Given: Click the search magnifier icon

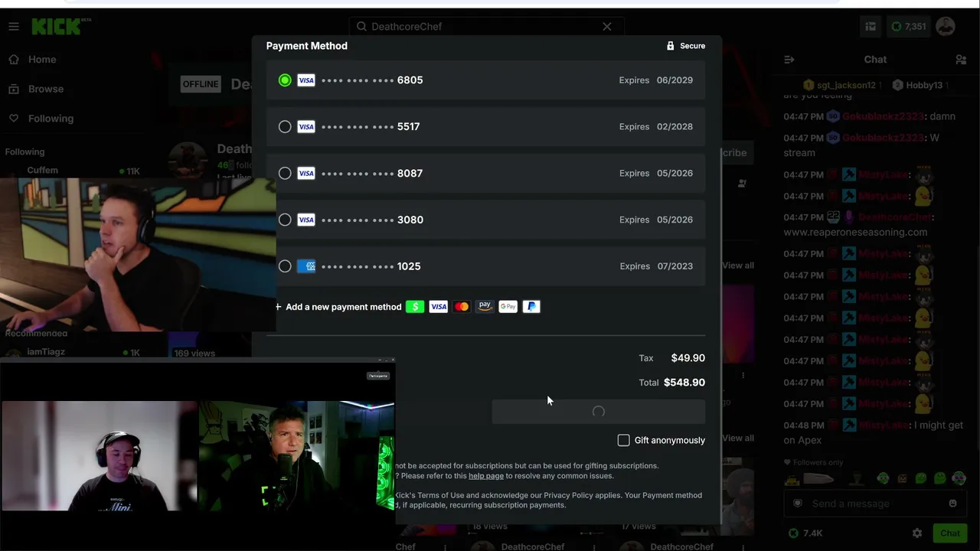Looking at the screenshot, I should (362, 27).
